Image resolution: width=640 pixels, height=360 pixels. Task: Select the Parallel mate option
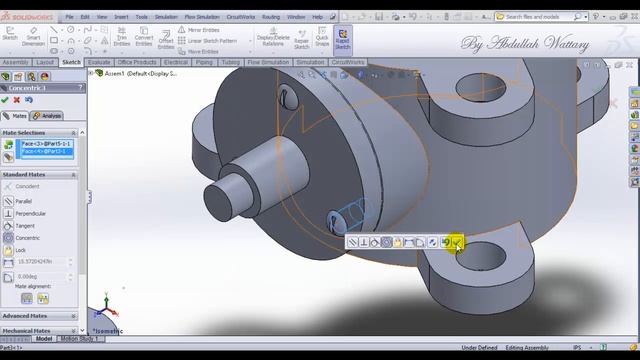[18, 201]
